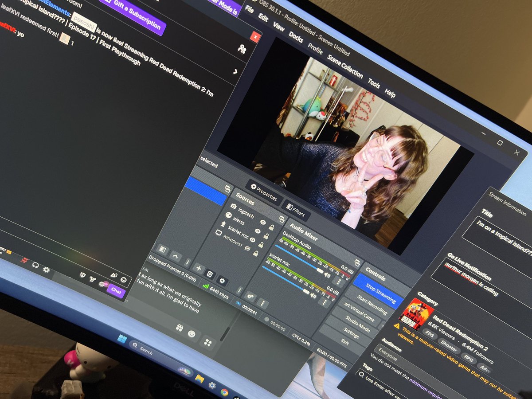Click the Windows Start logo on taskbar
The width and height of the screenshot is (532, 399).
pos(122,340)
